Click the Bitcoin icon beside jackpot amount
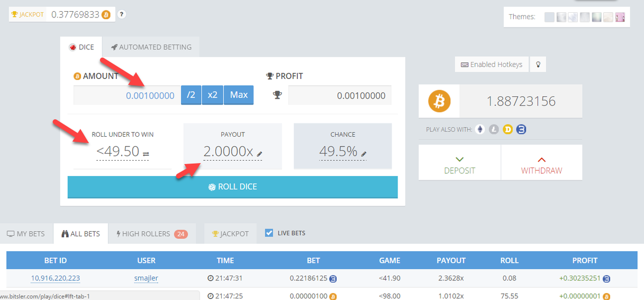 (106, 14)
